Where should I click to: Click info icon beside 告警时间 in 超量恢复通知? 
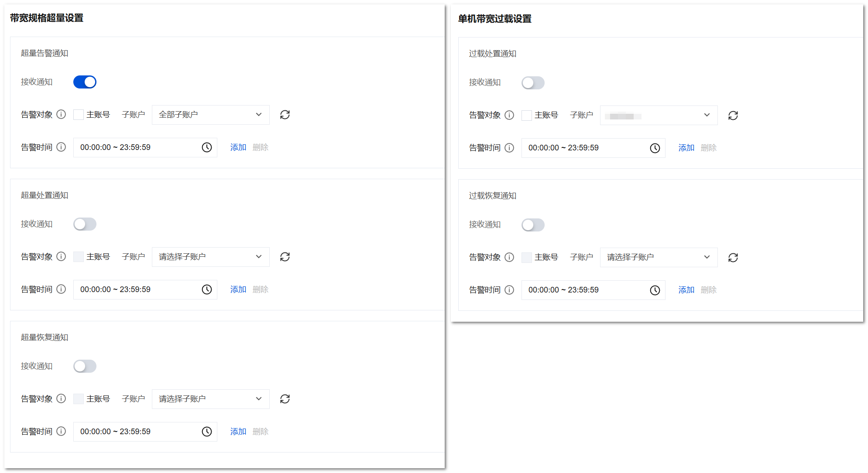click(x=62, y=431)
